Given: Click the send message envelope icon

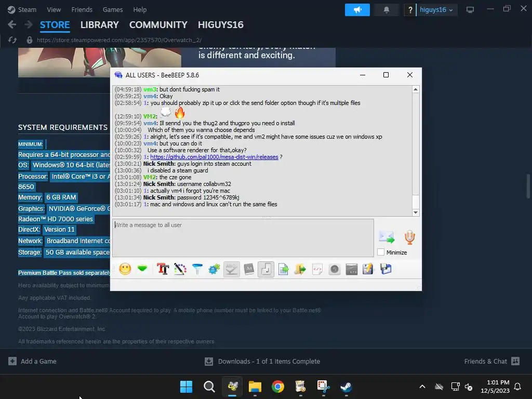Looking at the screenshot, I should click(387, 237).
